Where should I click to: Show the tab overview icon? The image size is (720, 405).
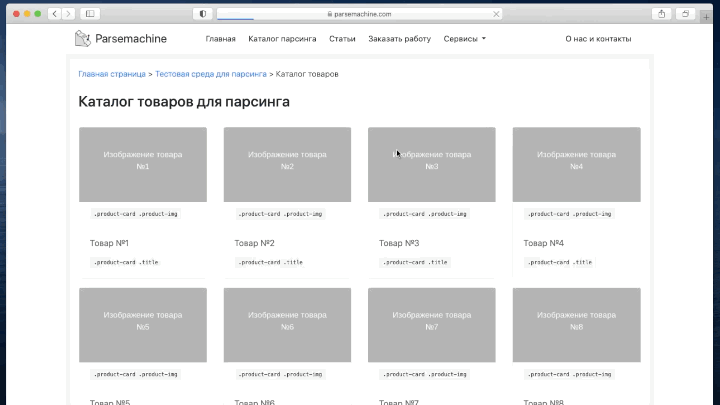(x=685, y=14)
